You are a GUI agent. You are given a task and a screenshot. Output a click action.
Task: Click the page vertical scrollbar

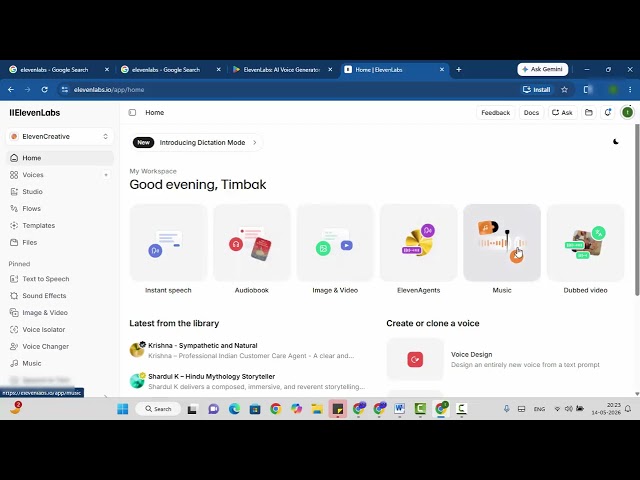637,210
